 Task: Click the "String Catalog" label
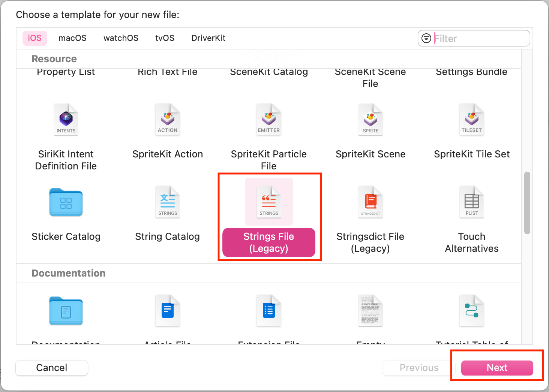[168, 236]
